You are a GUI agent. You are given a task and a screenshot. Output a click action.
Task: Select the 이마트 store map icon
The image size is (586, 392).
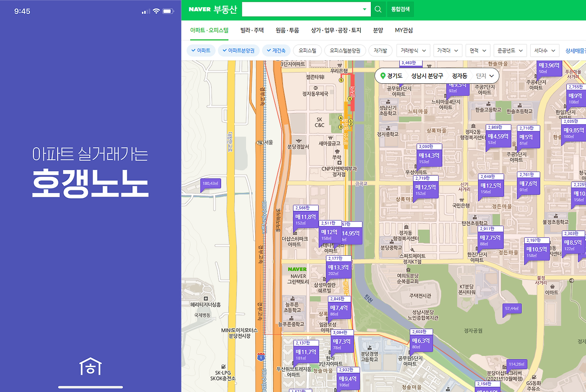552,286
